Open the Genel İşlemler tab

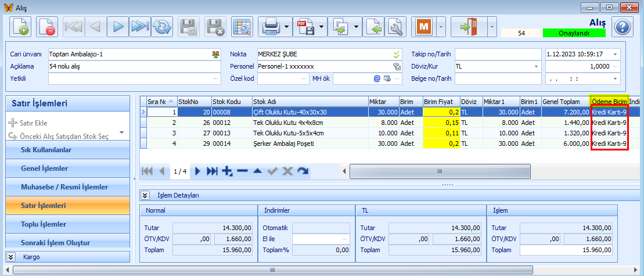(x=67, y=169)
